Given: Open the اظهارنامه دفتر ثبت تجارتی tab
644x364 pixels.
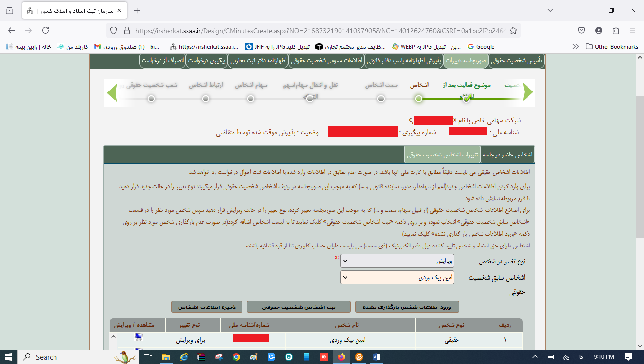Looking at the screenshot, I should coord(258,61).
